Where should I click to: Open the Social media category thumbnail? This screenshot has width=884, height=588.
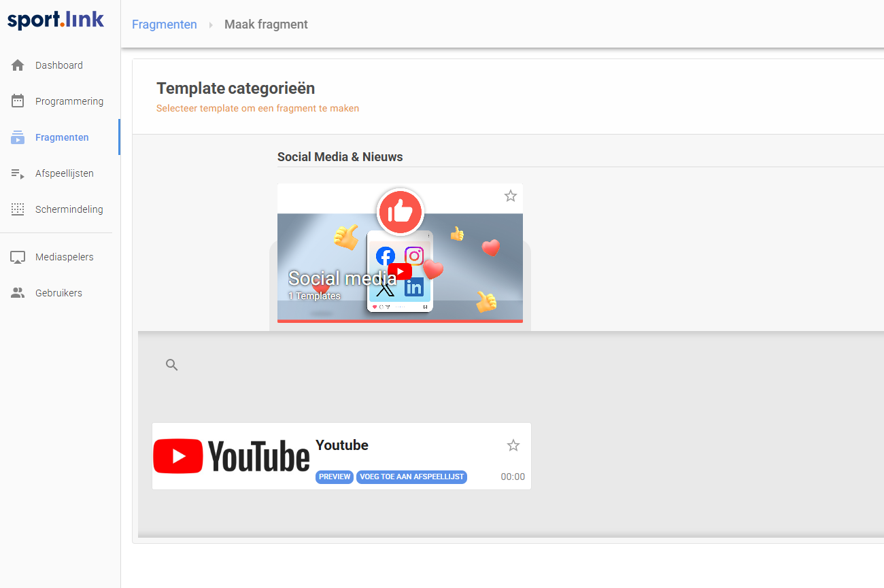click(400, 253)
